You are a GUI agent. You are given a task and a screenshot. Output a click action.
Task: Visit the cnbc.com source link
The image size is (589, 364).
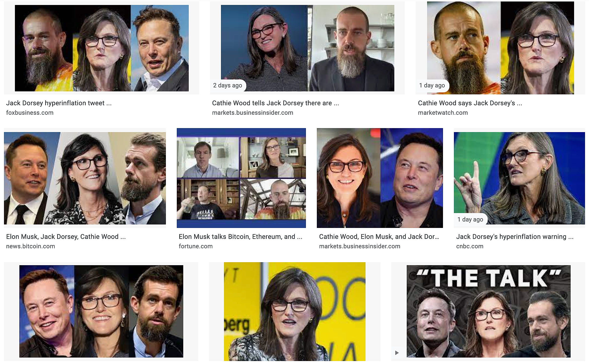[x=470, y=246]
